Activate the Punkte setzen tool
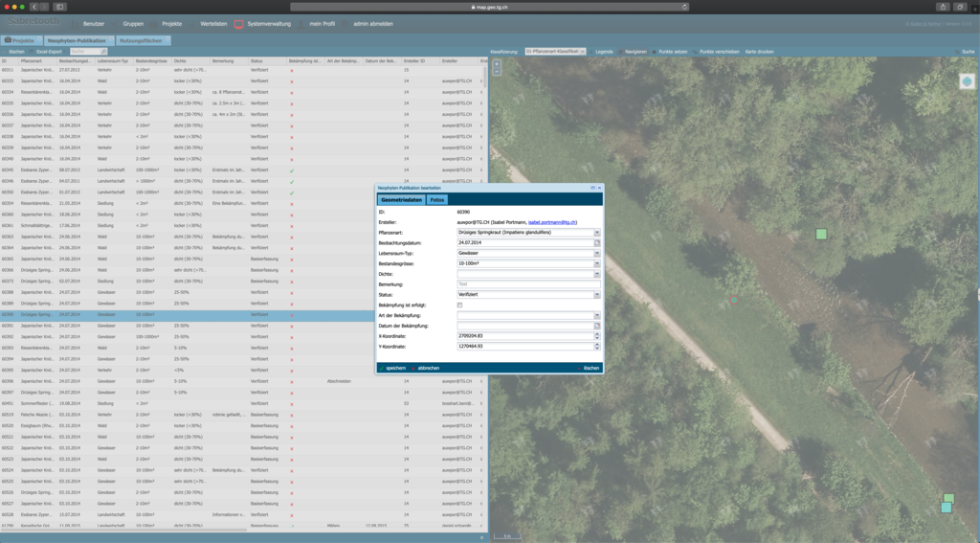The height and width of the screenshot is (543, 980). click(x=670, y=52)
